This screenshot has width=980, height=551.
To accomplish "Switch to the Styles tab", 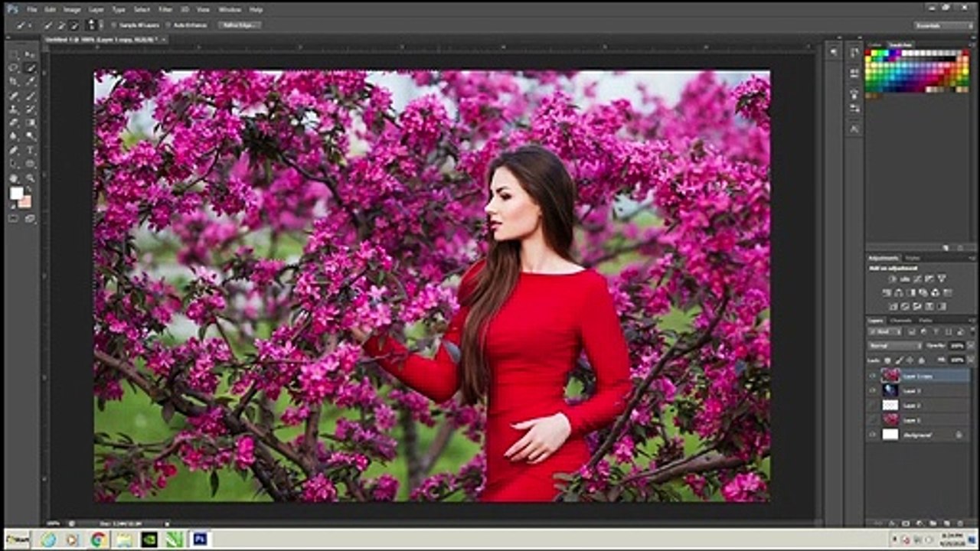I will point(912,258).
